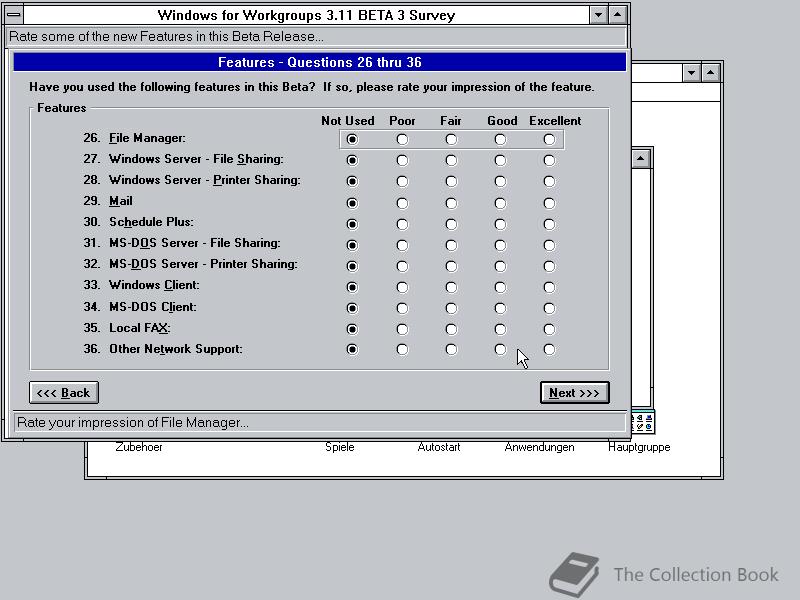The image size is (800, 600).
Task: Rate Windows Client as Good
Action: point(500,287)
